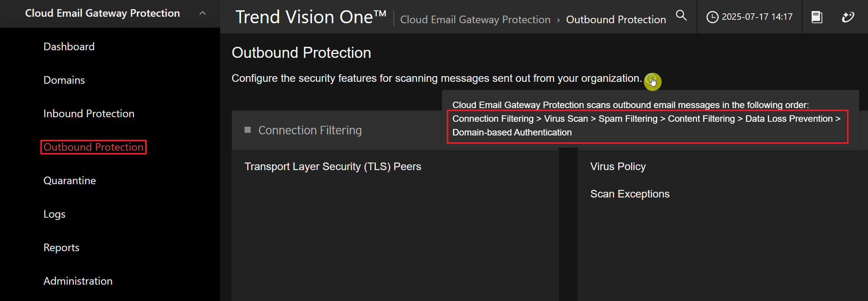Click the clock icon beside the date
Image resolution: width=868 pixels, height=301 pixels.
point(712,17)
